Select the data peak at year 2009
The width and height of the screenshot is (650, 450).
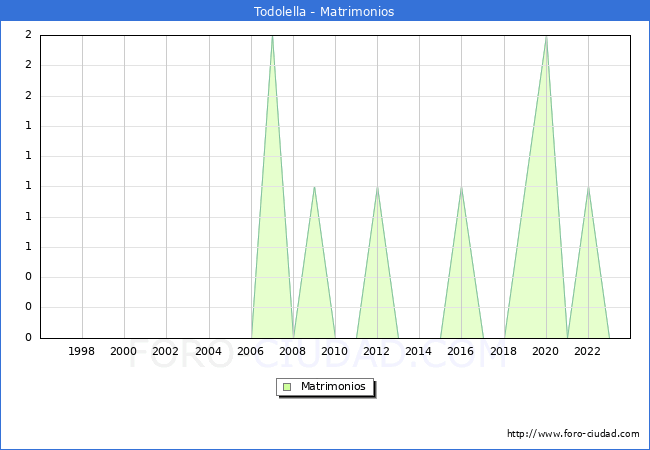click(x=314, y=188)
